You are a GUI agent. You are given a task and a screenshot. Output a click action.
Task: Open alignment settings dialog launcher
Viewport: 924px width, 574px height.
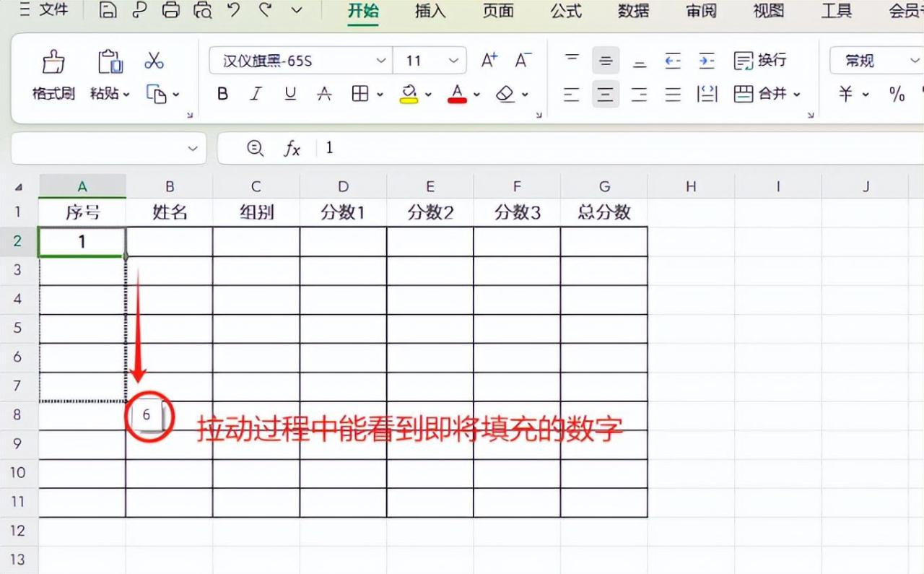pyautogui.click(x=811, y=115)
